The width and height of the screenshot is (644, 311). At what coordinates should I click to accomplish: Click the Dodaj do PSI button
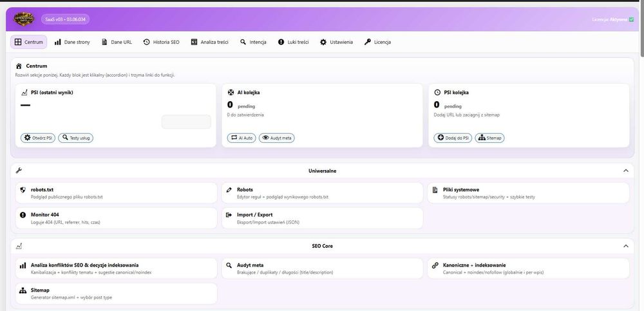(453, 138)
